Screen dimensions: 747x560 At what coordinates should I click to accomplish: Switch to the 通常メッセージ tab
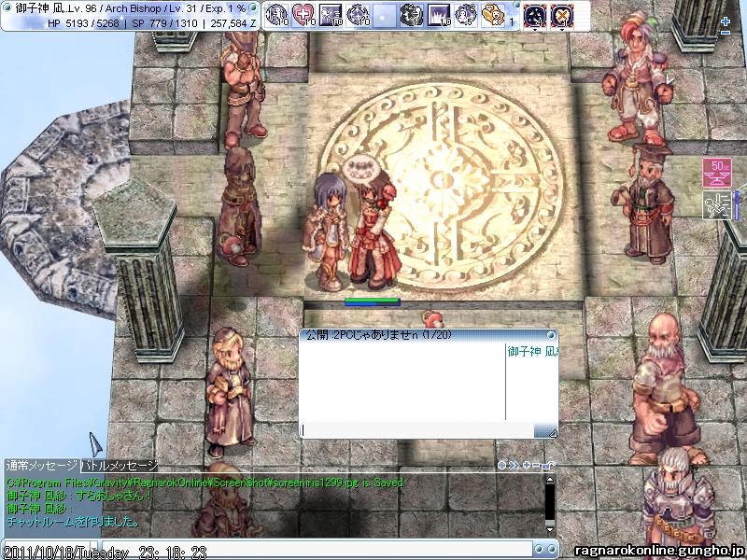point(41,465)
